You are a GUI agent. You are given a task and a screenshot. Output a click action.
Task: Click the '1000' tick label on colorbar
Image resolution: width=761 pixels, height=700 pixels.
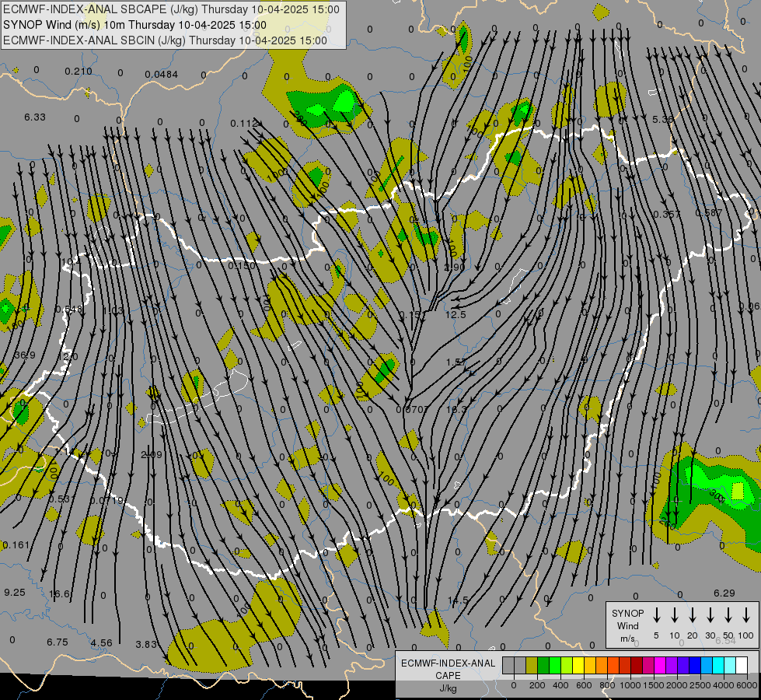coord(630,685)
